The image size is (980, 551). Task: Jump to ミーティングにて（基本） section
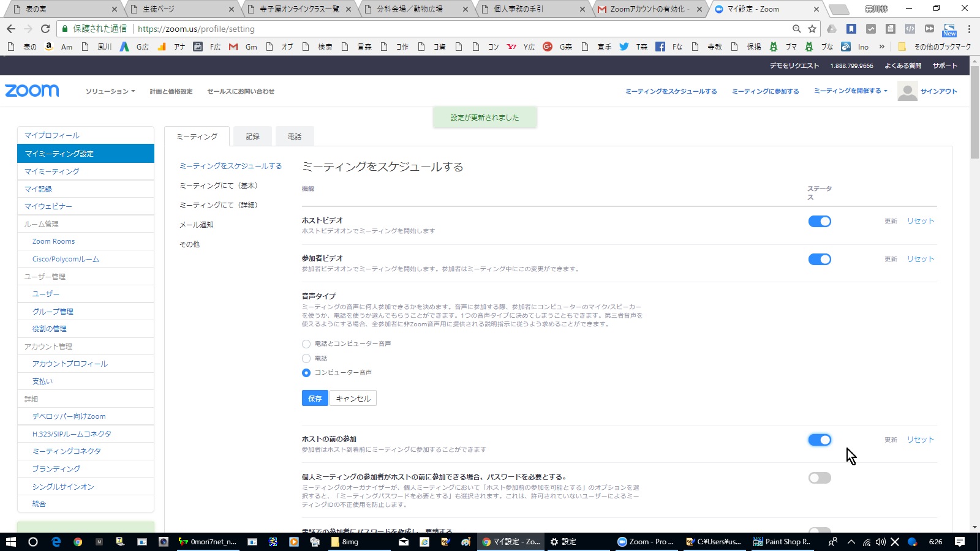click(219, 186)
